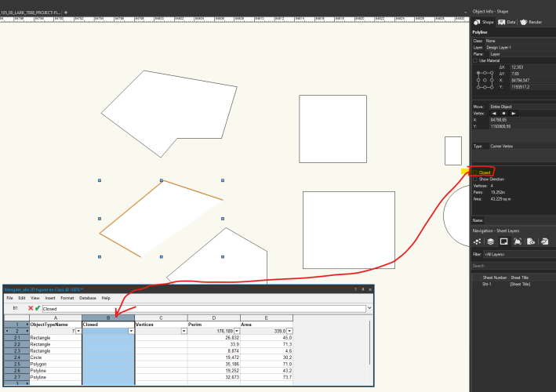Click the green checkmark accept entry icon
The width and height of the screenshot is (556, 392).
[38, 309]
